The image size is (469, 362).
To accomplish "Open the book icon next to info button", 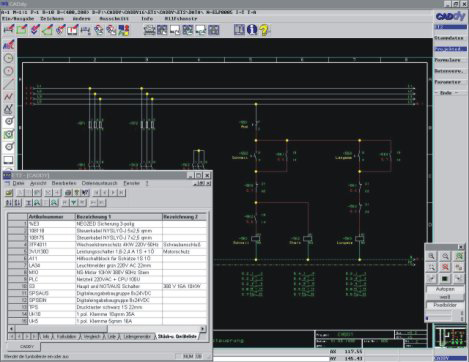I will 239,30.
